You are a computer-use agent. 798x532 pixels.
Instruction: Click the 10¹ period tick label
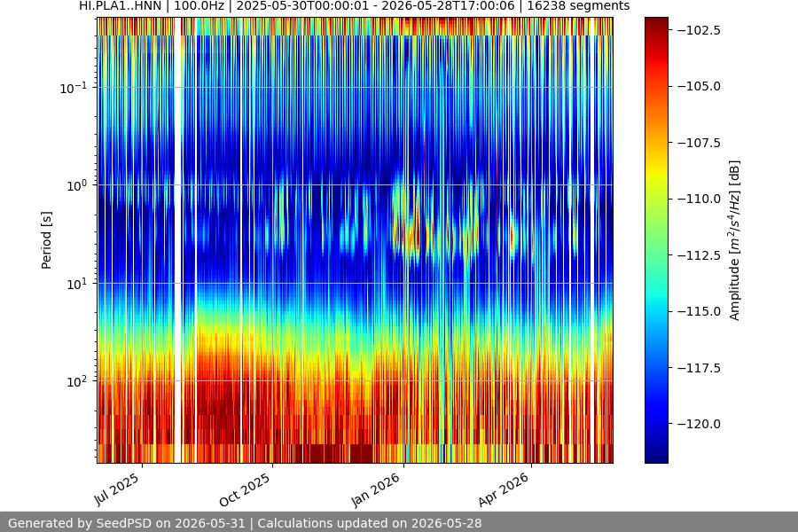click(x=77, y=284)
